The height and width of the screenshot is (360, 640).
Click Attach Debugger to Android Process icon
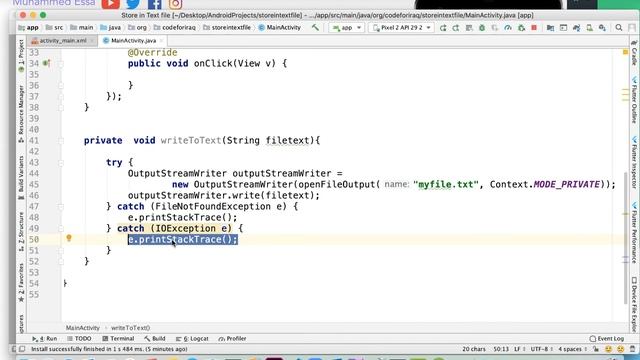coord(521,28)
